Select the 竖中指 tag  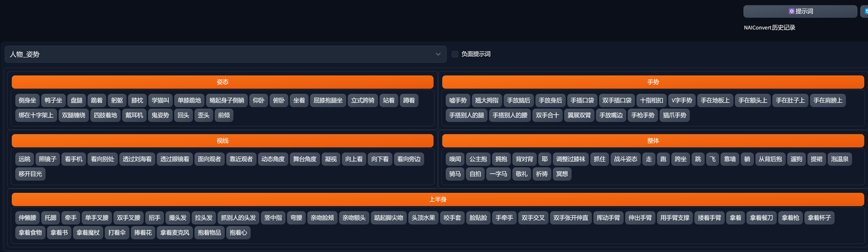[x=273, y=218]
